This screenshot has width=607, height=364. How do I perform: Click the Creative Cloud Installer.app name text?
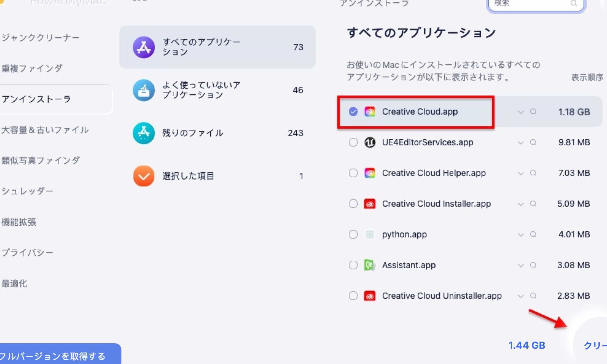coord(436,204)
